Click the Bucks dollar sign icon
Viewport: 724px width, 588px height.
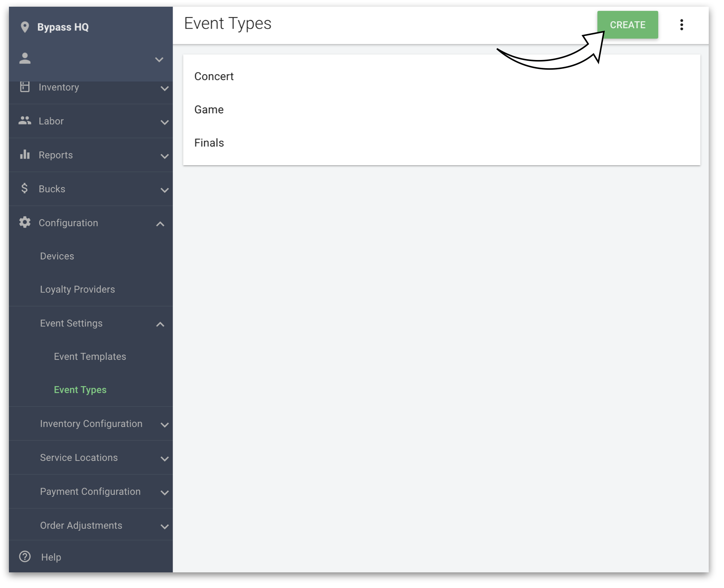click(26, 189)
